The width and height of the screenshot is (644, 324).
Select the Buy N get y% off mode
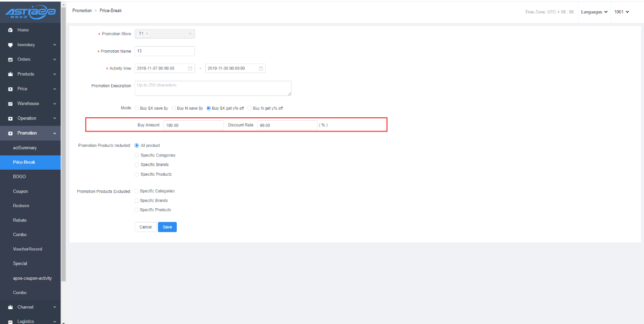pyautogui.click(x=249, y=108)
